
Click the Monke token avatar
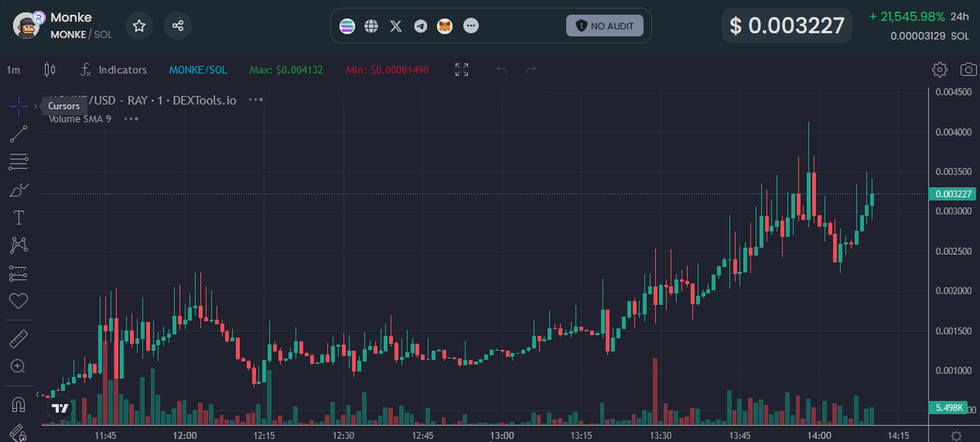(26, 25)
